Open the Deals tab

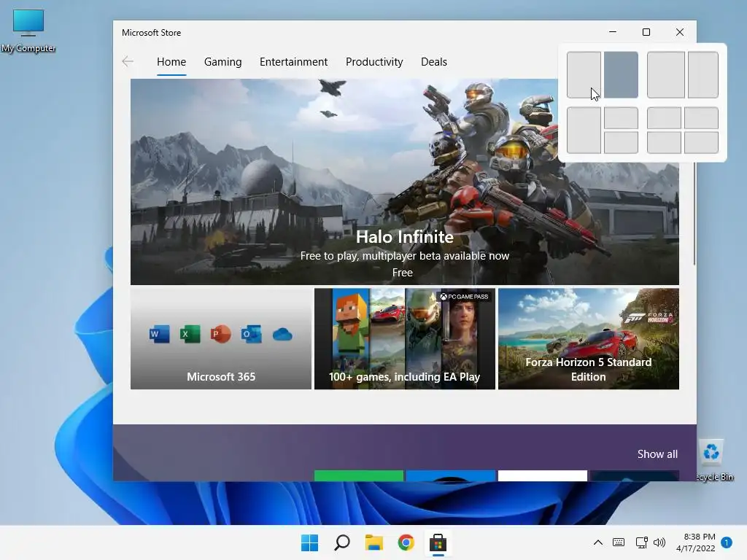434,62
